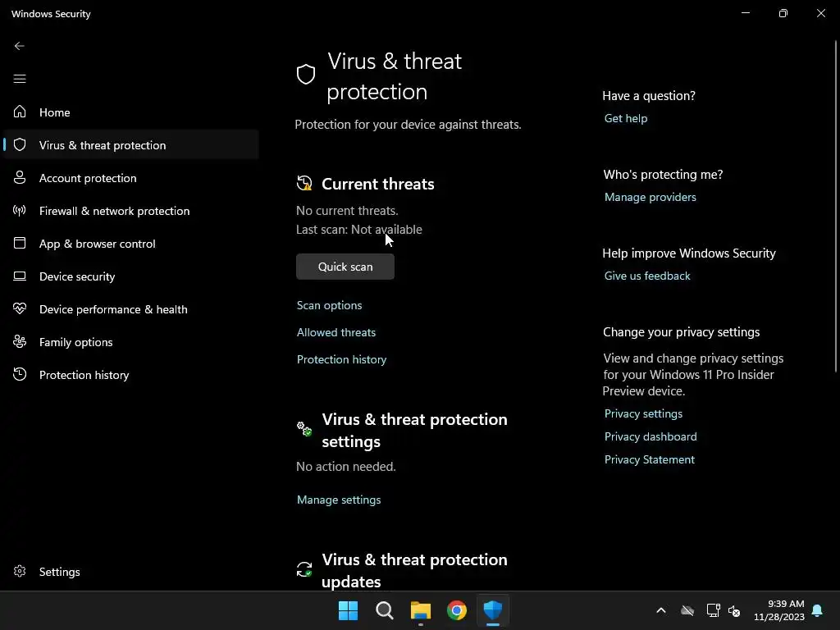Click the Family options people icon
Viewport: 840px width, 630px height.
[20, 341]
